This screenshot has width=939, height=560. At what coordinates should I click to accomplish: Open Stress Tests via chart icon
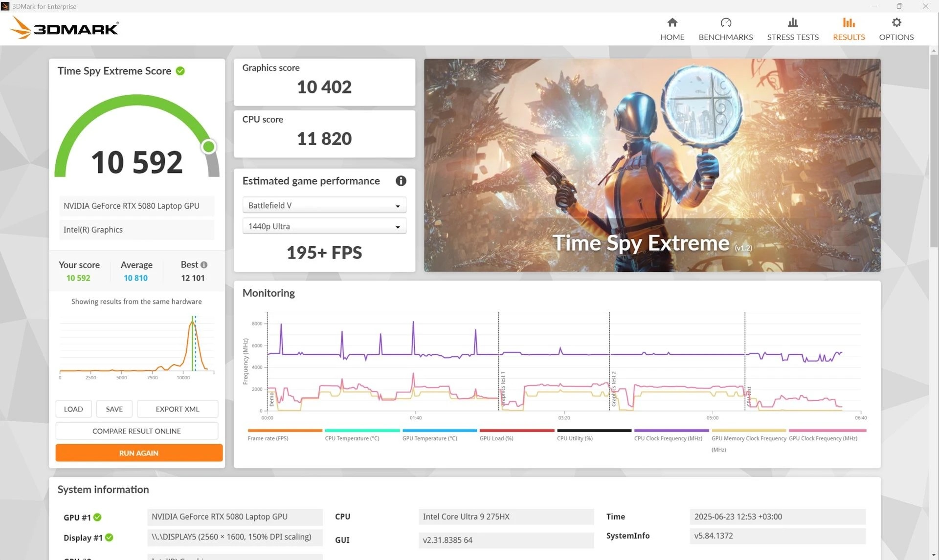tap(793, 22)
